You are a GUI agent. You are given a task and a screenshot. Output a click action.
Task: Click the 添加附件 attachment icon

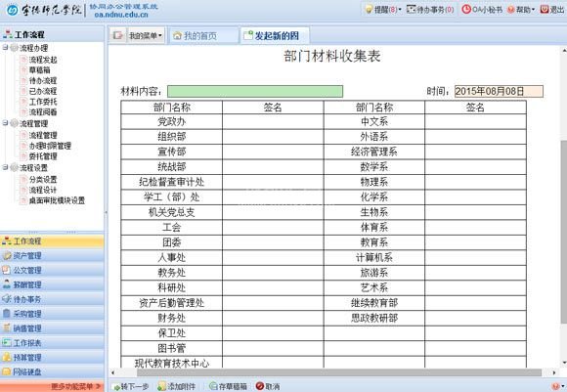(162, 386)
